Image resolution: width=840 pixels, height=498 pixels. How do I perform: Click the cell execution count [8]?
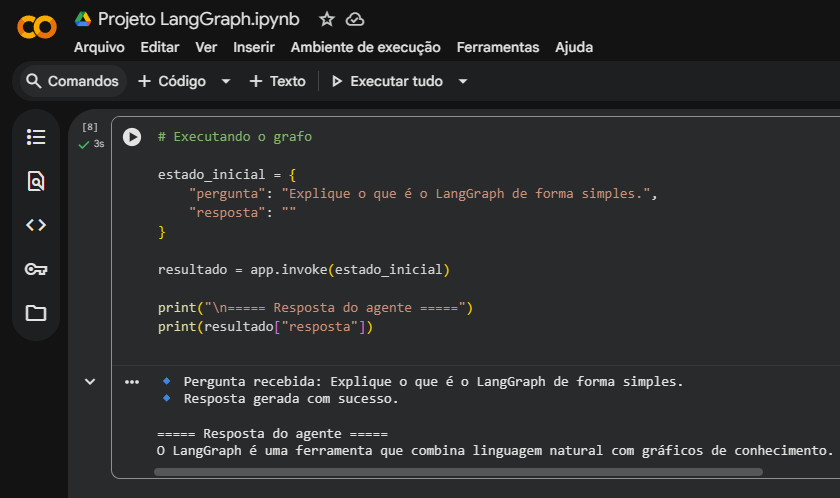pyautogui.click(x=90, y=127)
